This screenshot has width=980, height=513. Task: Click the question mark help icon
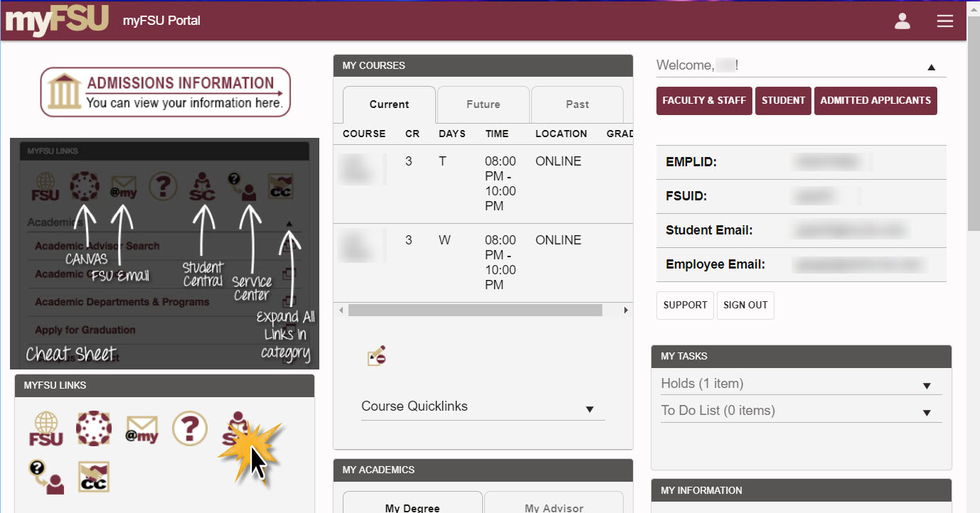[190, 428]
